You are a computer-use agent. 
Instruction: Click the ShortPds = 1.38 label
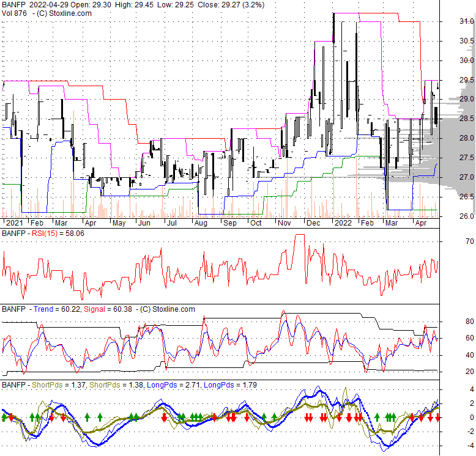click(117, 385)
